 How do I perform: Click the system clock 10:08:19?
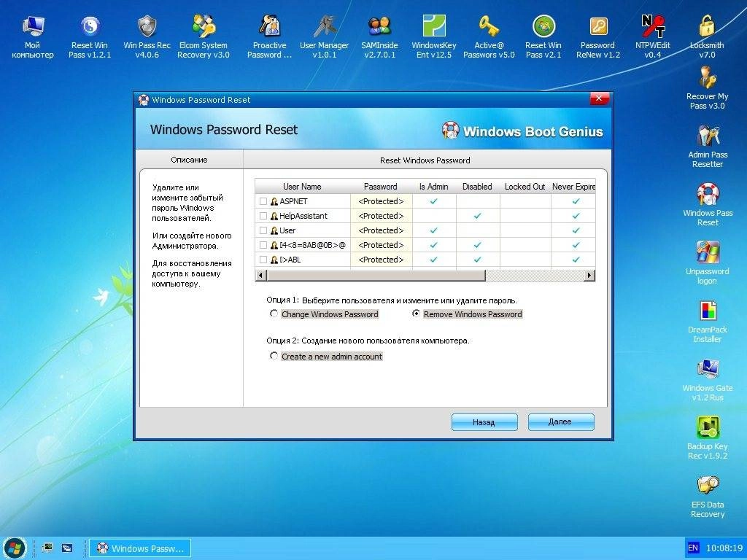(x=724, y=548)
